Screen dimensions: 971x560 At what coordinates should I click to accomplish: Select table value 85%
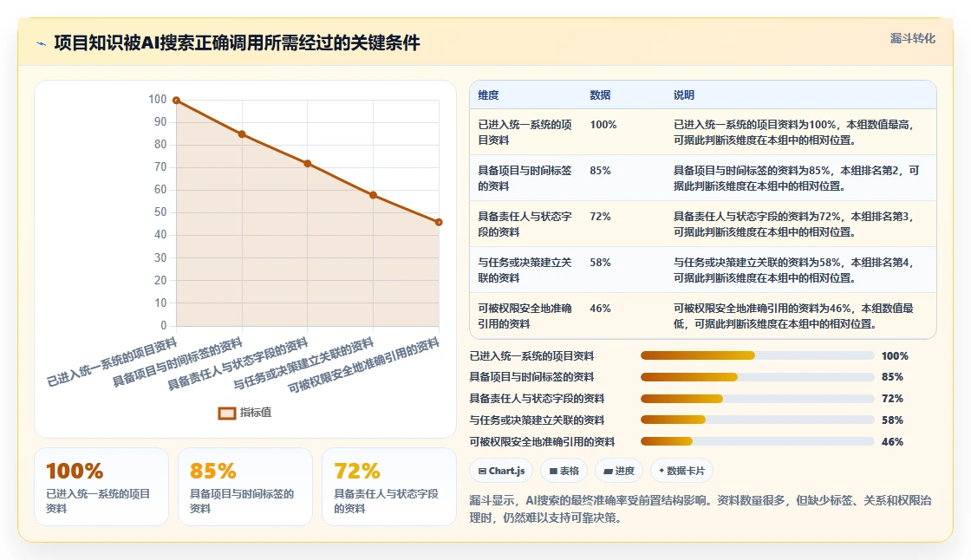pos(600,171)
